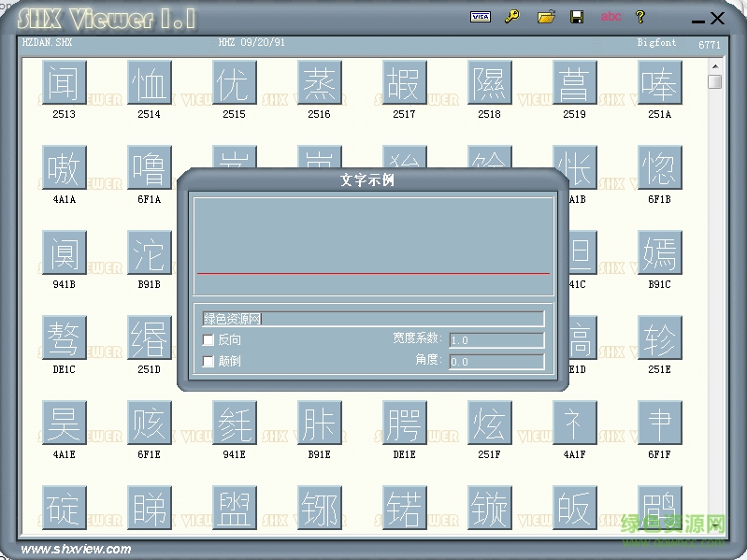Image resolution: width=747 pixels, height=560 pixels.
Task: Click the floppy disk save icon
Action: coord(577,17)
